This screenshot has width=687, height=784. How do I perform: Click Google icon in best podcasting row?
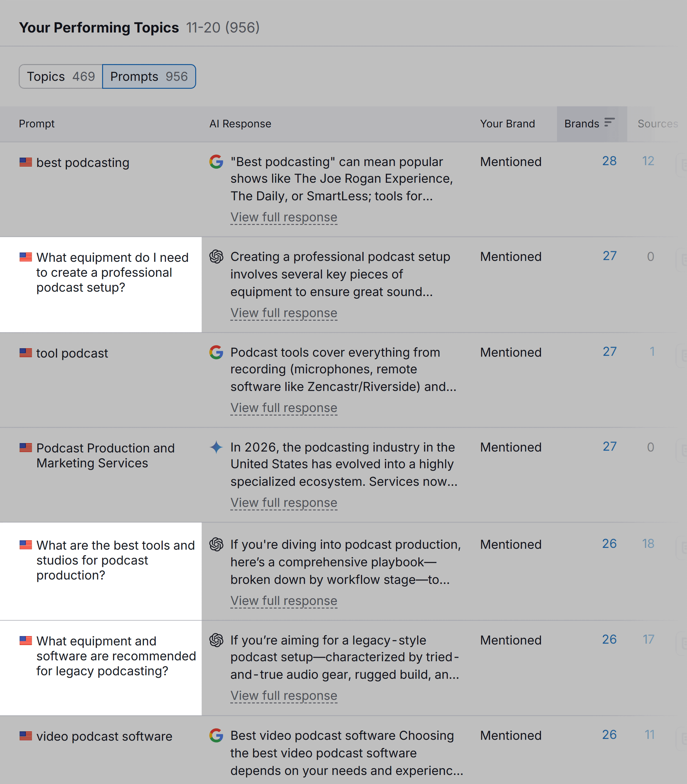coord(216,161)
